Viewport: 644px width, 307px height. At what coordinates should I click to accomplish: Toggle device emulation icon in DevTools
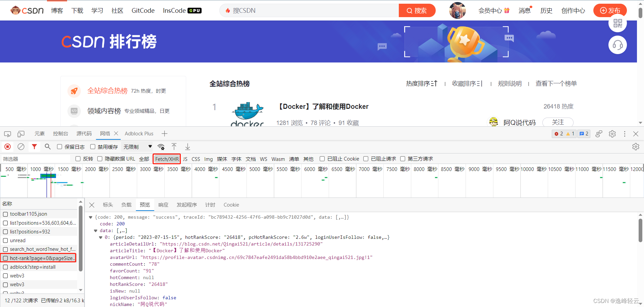coord(21,134)
